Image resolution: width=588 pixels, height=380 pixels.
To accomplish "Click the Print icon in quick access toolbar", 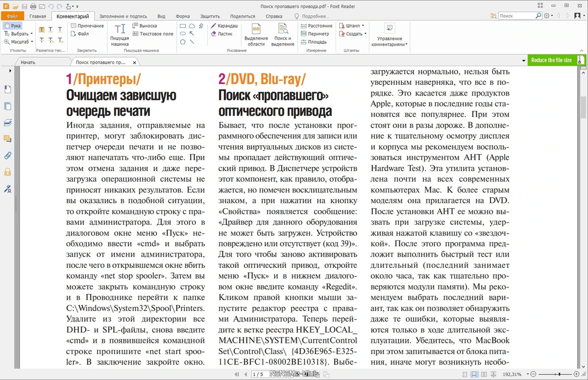I will click(33, 6).
